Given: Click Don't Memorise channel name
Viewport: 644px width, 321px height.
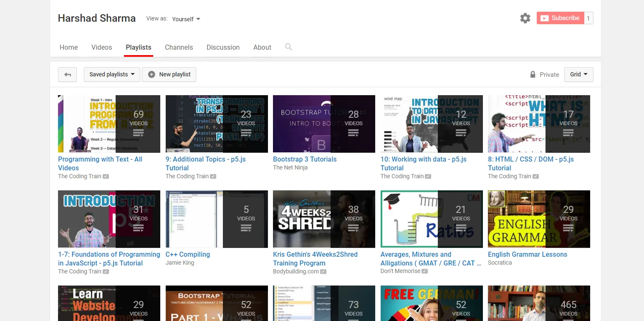Looking at the screenshot, I should 401,271.
